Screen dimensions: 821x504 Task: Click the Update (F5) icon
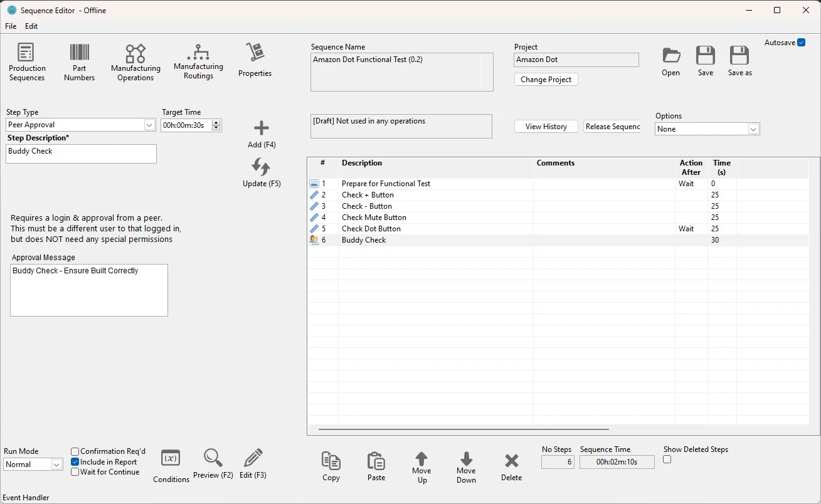click(261, 167)
